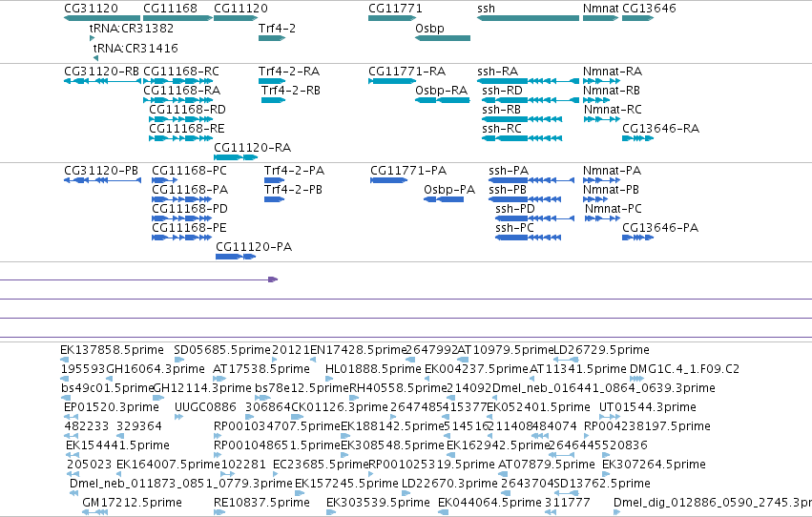
Task: Click the Nmnat-RC transcript
Action: (x=602, y=119)
